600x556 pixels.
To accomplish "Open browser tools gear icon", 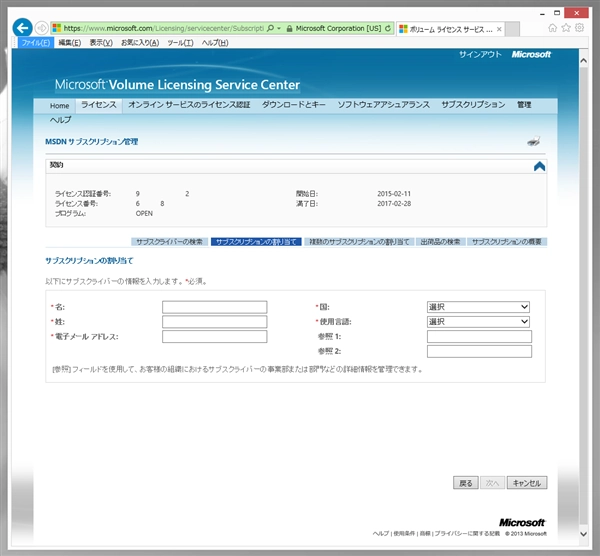I will [x=579, y=28].
